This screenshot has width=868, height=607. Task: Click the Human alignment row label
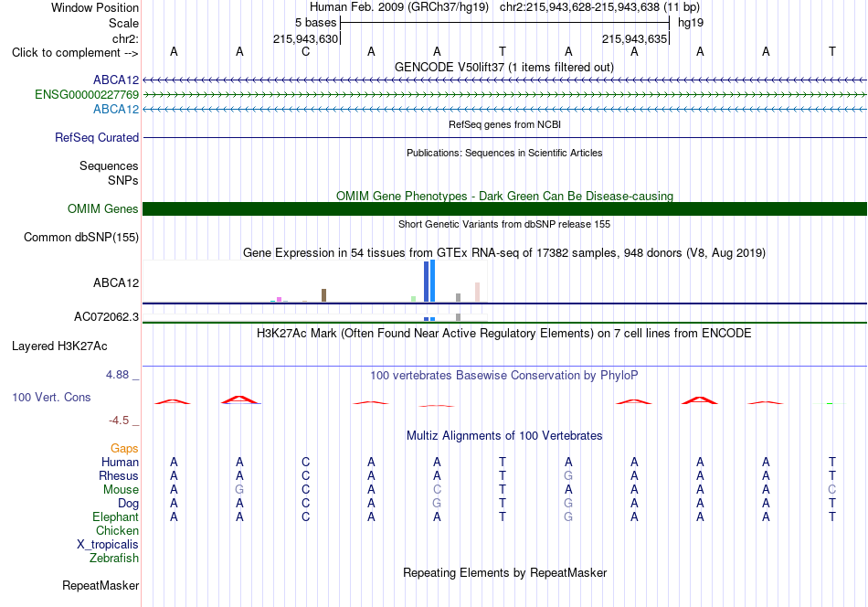(120, 462)
